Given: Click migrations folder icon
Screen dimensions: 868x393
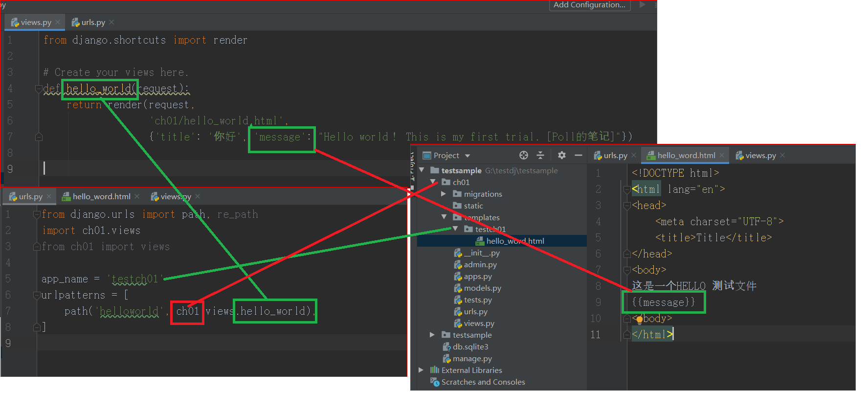Looking at the screenshot, I should 457,194.
